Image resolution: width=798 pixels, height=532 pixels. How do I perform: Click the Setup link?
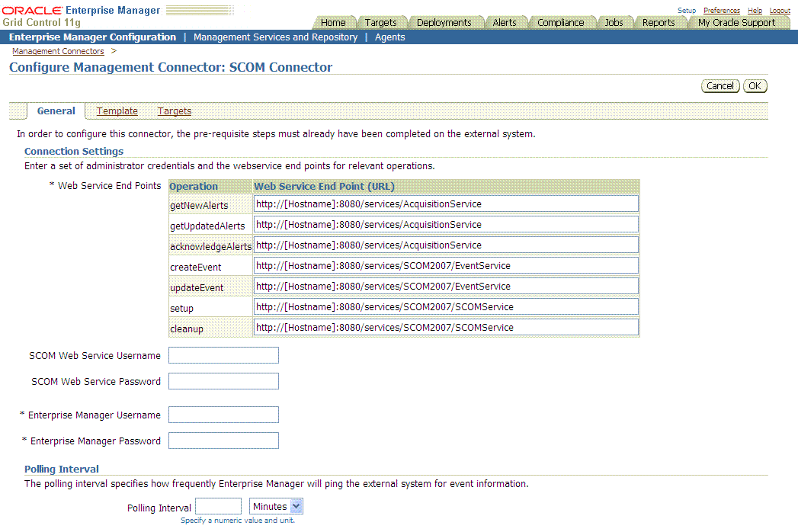(687, 10)
